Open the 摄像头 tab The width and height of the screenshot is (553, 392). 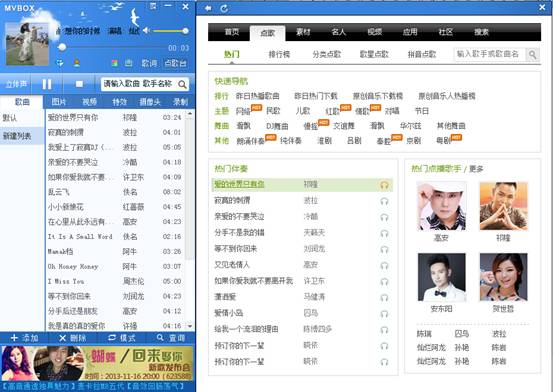coord(150,102)
